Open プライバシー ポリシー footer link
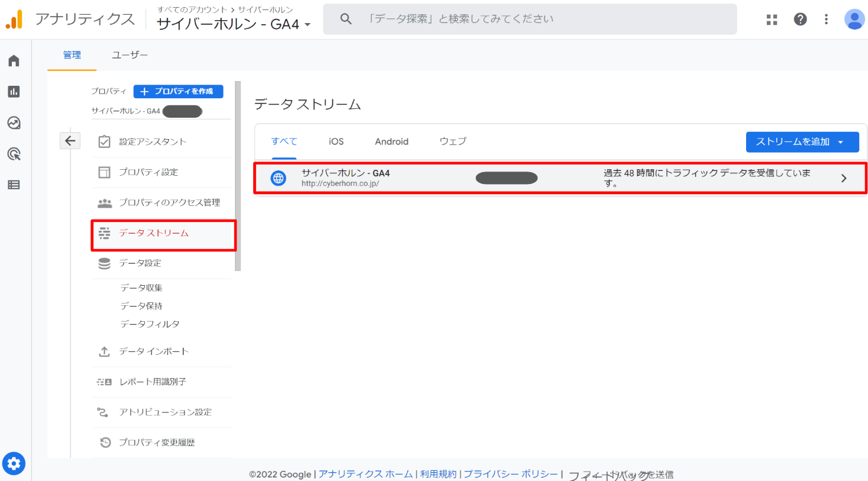The width and height of the screenshot is (868, 481). point(511,474)
